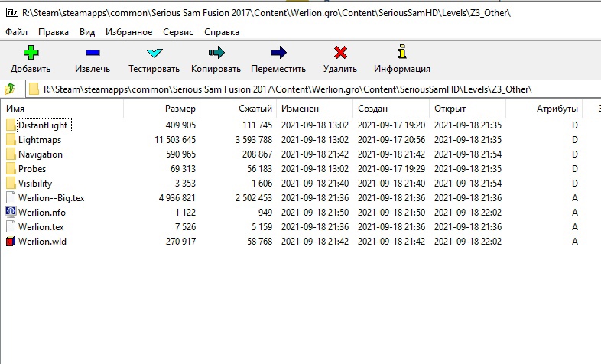Click the Werlion--Big.tex file icon
This screenshot has height=364, width=601.
pyautogui.click(x=11, y=198)
